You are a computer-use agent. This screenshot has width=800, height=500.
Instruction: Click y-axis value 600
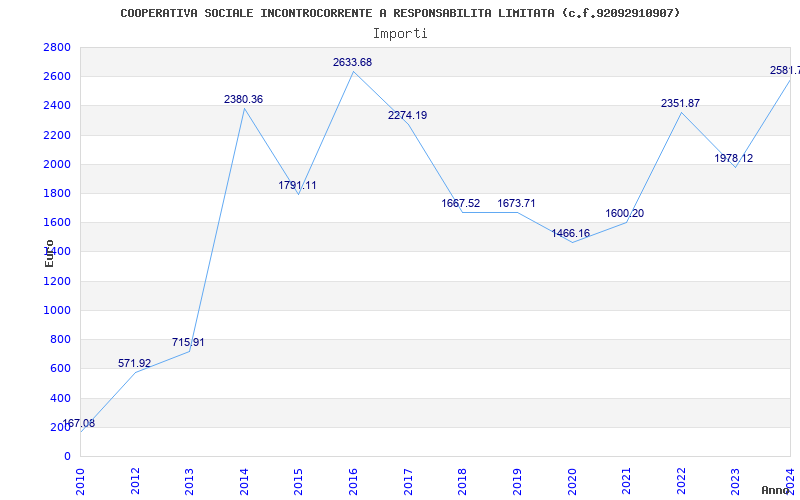pyautogui.click(x=61, y=368)
